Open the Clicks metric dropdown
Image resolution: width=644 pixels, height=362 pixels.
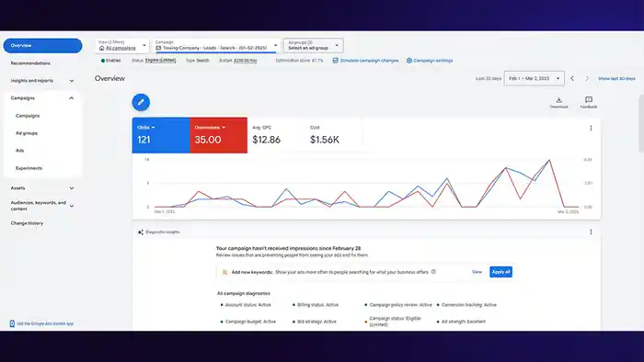(145, 128)
